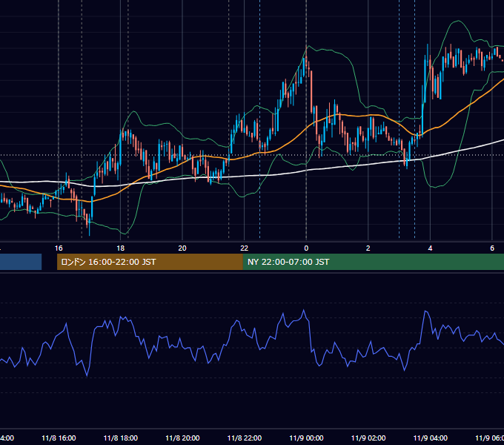Select the NY 22:00-07:00 JST session bar

click(x=373, y=262)
